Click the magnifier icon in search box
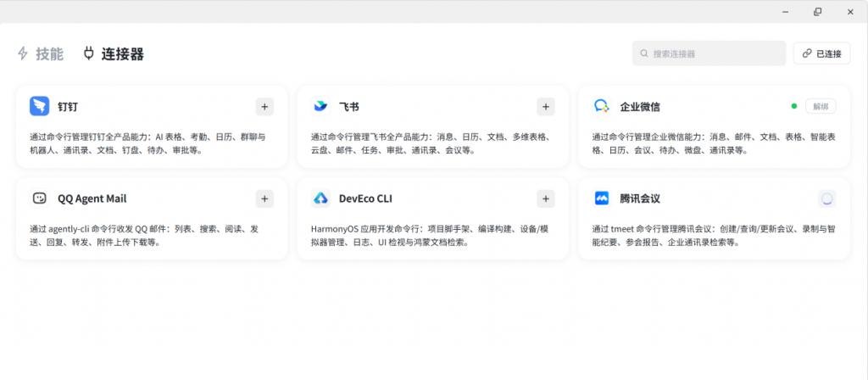868x380 pixels. pos(644,53)
